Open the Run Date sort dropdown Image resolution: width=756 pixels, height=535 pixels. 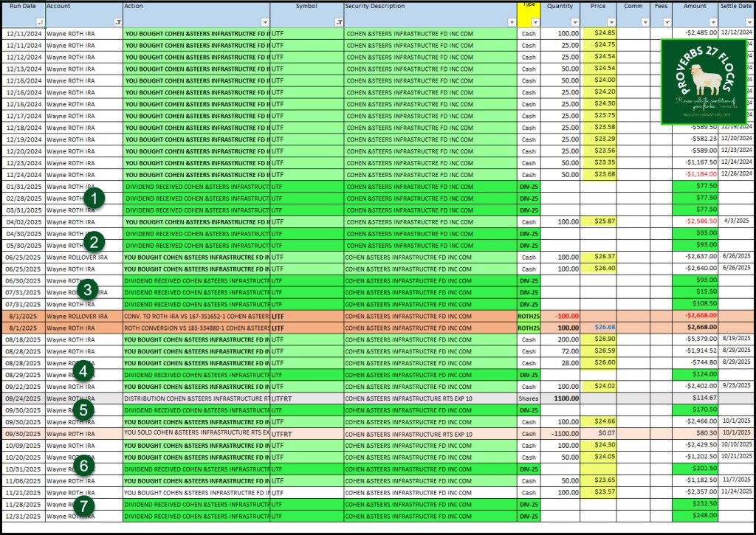(40, 23)
